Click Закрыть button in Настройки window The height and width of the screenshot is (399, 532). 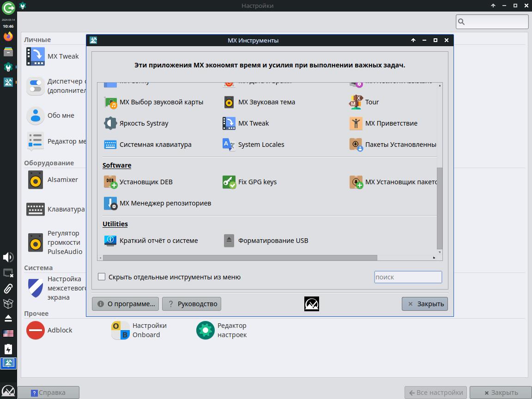(x=501, y=393)
